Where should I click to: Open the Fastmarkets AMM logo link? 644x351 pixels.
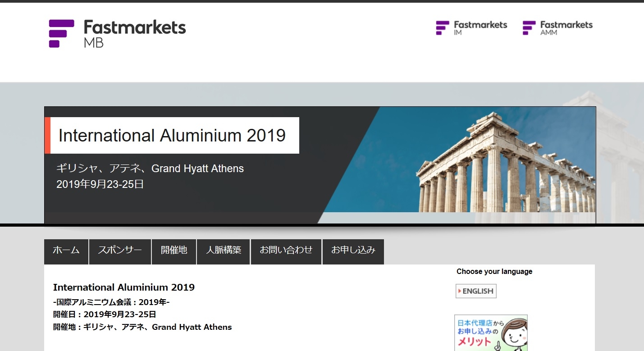point(557,27)
